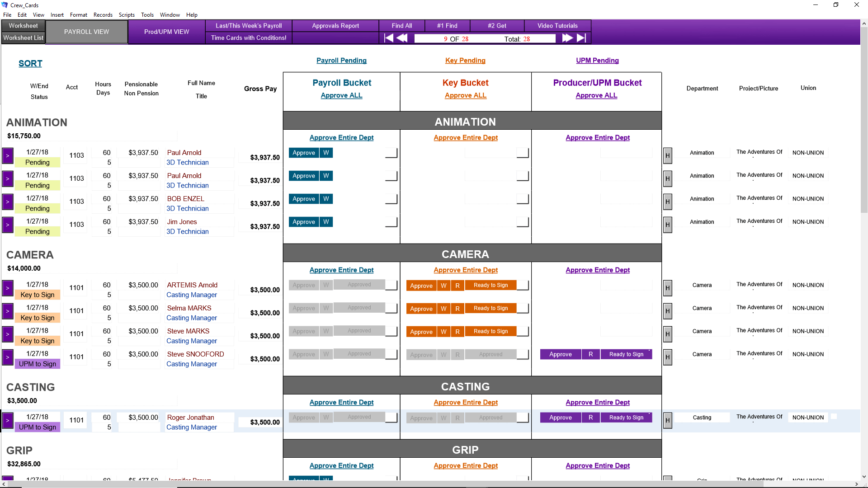Open the Records menu
Viewport: 868px width, 488px height.
(x=103, y=14)
